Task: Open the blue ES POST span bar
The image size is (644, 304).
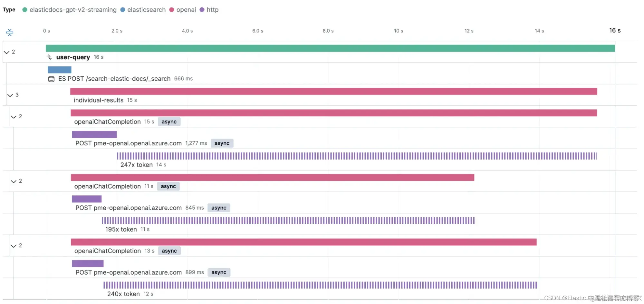Action: tap(60, 70)
